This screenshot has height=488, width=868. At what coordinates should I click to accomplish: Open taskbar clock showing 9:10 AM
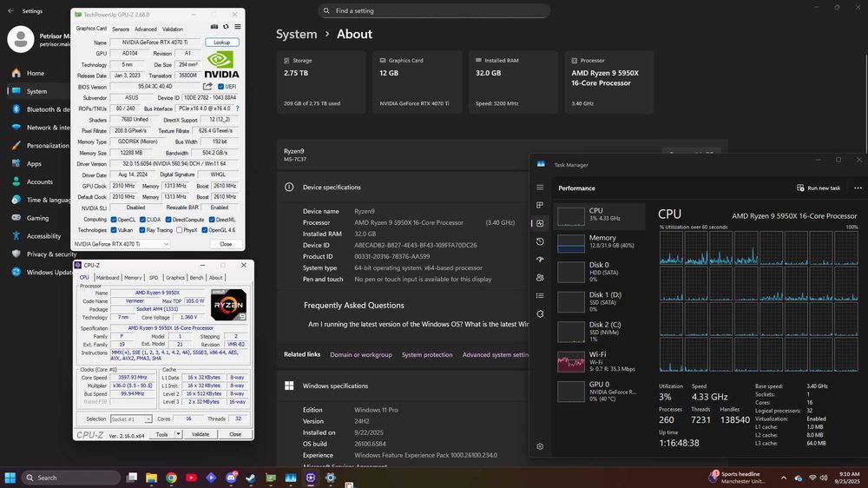pos(847,478)
